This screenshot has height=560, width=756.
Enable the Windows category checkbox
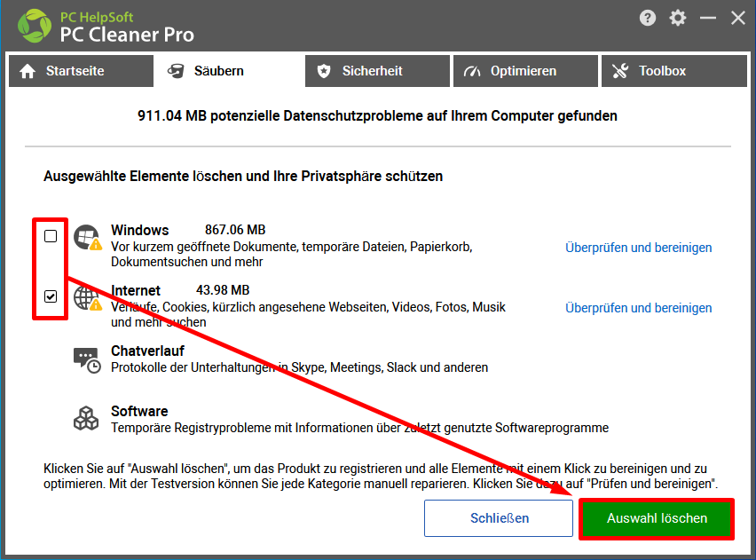(x=51, y=236)
